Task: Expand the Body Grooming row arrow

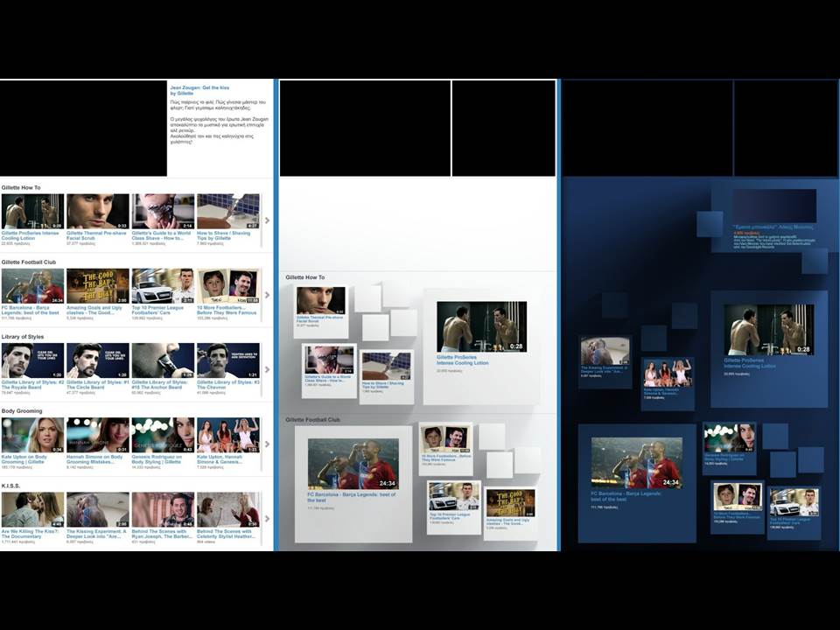Action: pyautogui.click(x=267, y=444)
